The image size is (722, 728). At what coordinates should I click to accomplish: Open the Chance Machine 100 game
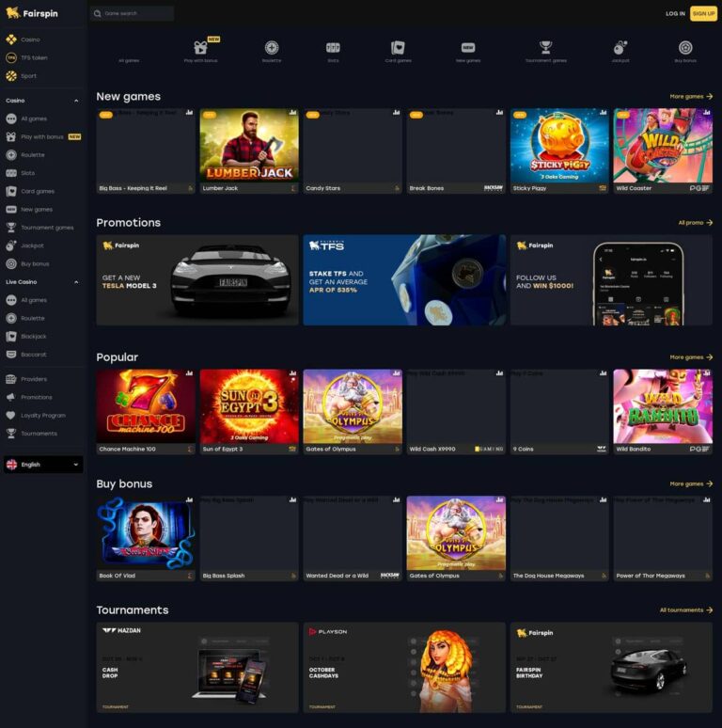pyautogui.click(x=146, y=412)
